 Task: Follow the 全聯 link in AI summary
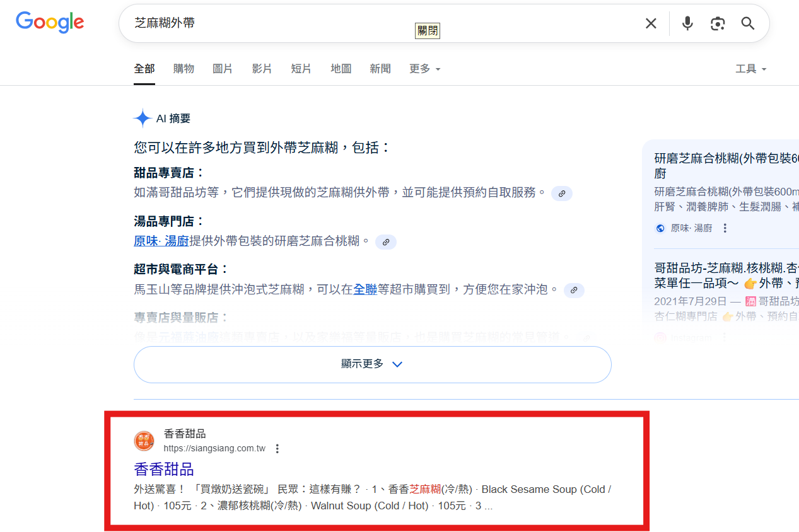[x=365, y=289]
